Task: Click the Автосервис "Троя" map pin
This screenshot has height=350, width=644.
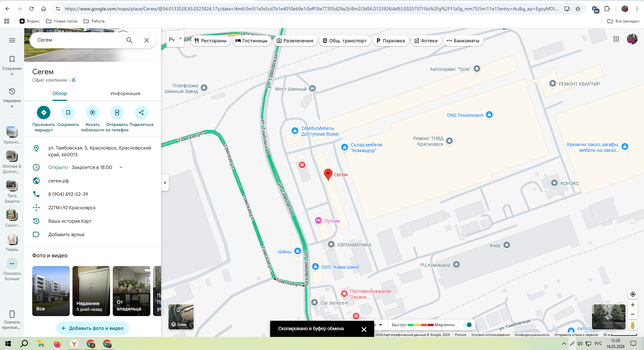Action: (x=477, y=69)
